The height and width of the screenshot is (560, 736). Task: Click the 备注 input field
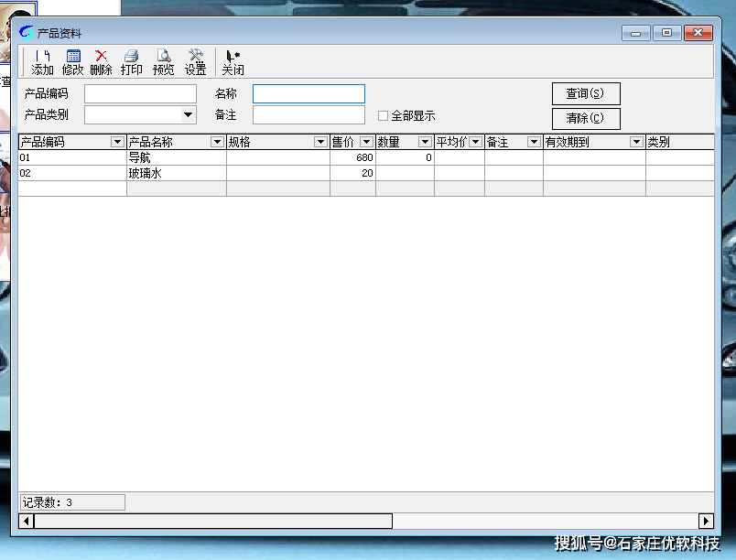(308, 115)
